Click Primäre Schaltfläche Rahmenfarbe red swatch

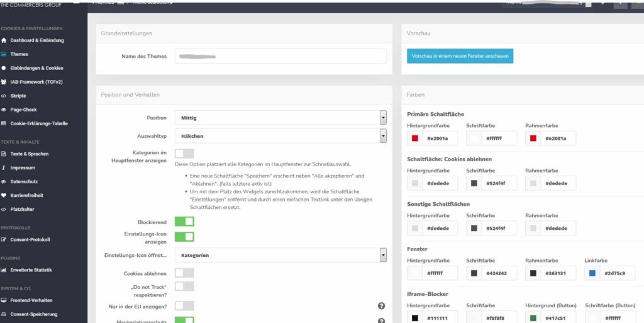tap(533, 139)
